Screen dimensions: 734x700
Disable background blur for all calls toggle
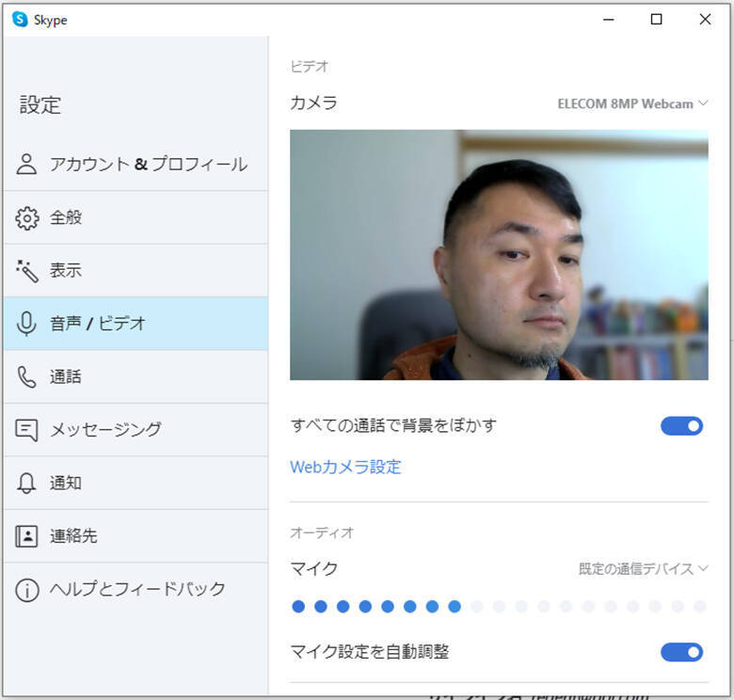pos(681,426)
